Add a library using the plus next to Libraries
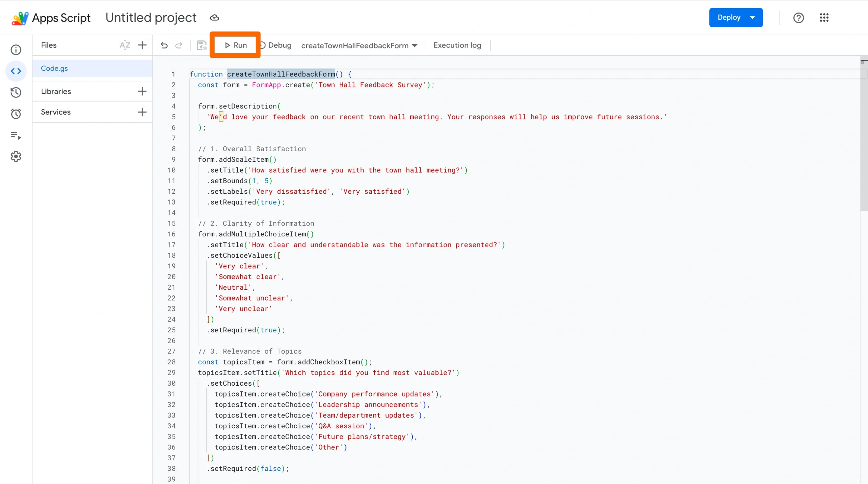Image resolution: width=868 pixels, height=484 pixels. pyautogui.click(x=142, y=91)
